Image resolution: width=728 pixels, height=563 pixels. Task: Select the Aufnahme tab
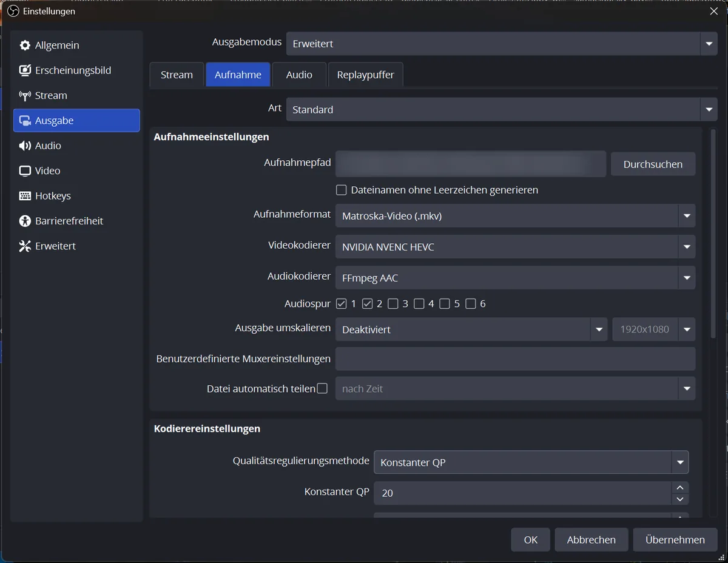[238, 75]
